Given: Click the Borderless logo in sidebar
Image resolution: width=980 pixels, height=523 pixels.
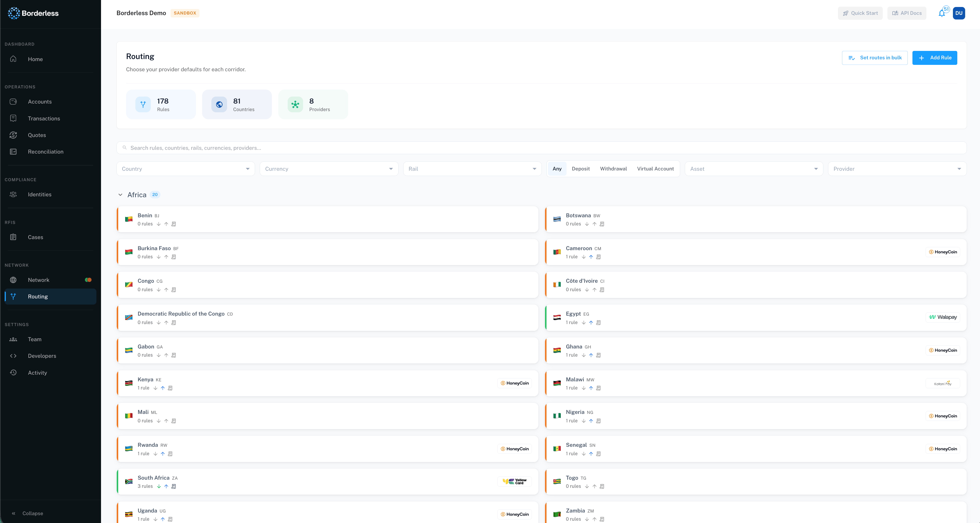Looking at the screenshot, I should (33, 13).
